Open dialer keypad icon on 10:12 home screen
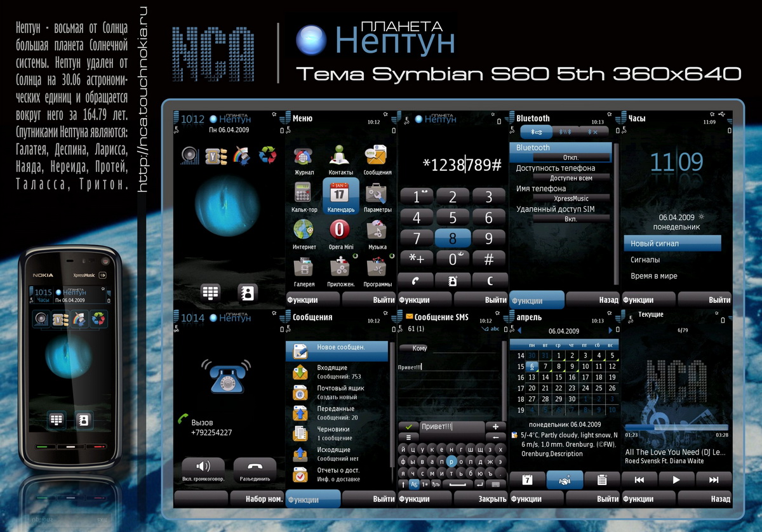762x532 pixels. point(210,292)
